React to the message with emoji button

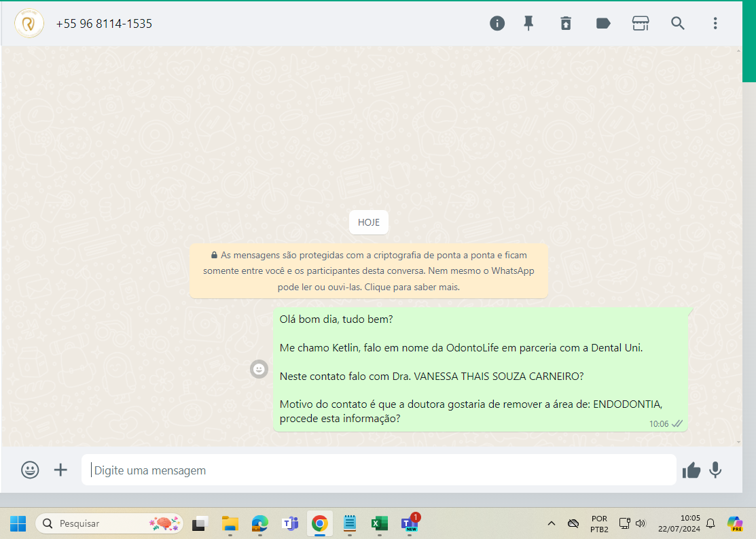[x=259, y=369]
